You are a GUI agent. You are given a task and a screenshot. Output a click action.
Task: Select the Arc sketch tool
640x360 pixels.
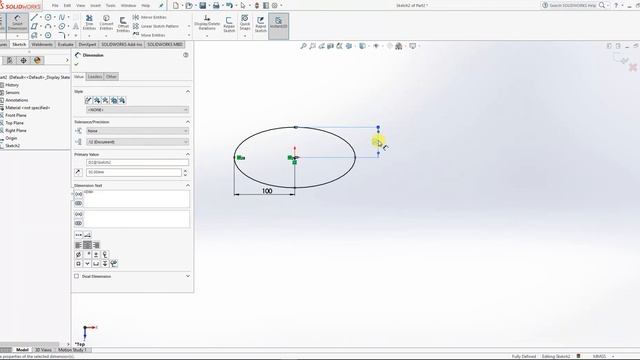pyautogui.click(x=48, y=26)
